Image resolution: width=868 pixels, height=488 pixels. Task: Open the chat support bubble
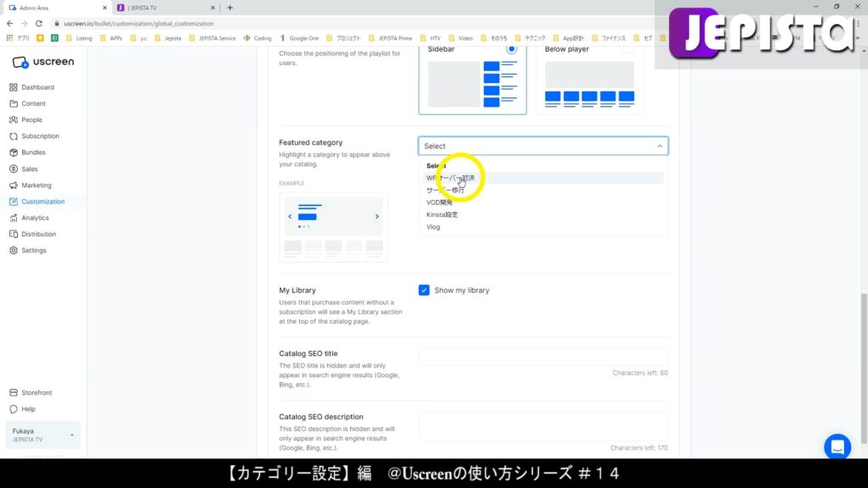tap(837, 446)
